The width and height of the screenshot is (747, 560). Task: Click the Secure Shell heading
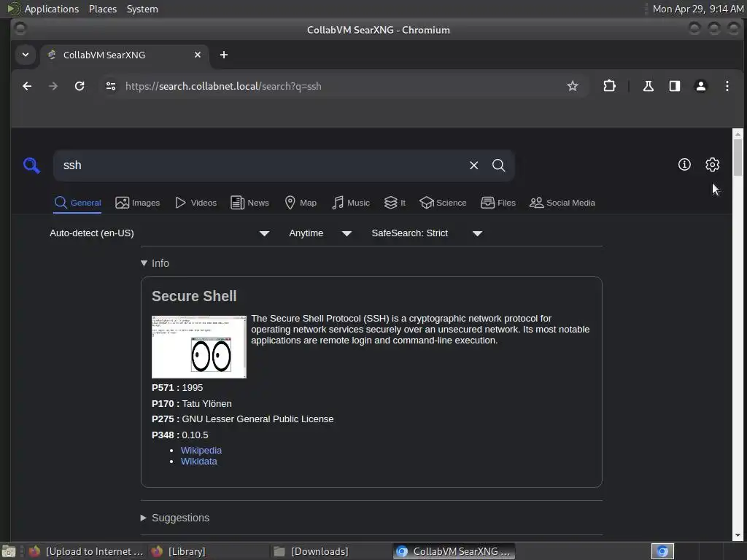pyautogui.click(x=194, y=296)
